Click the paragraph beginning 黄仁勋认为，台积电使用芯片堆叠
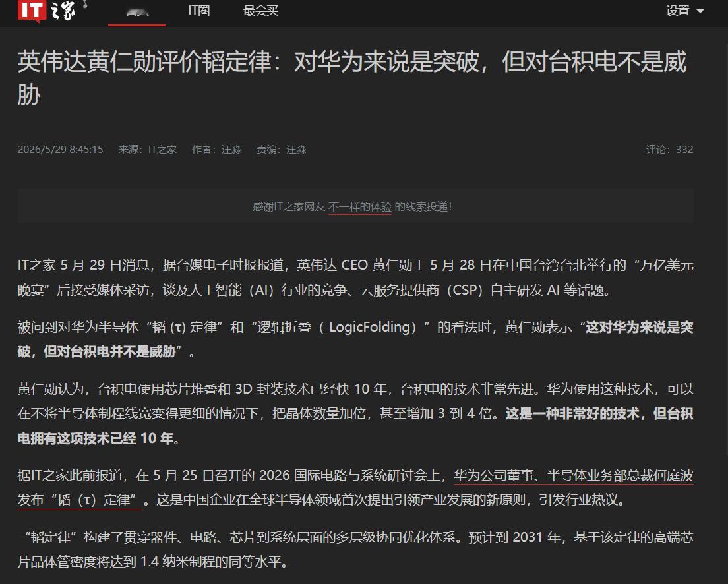The width and height of the screenshot is (728, 584). coord(355,414)
